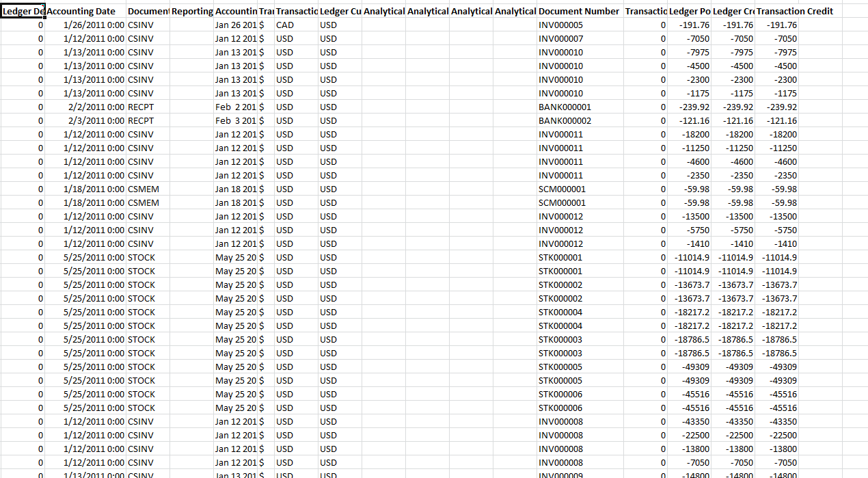Click the INV000007 document number cell

click(560, 39)
